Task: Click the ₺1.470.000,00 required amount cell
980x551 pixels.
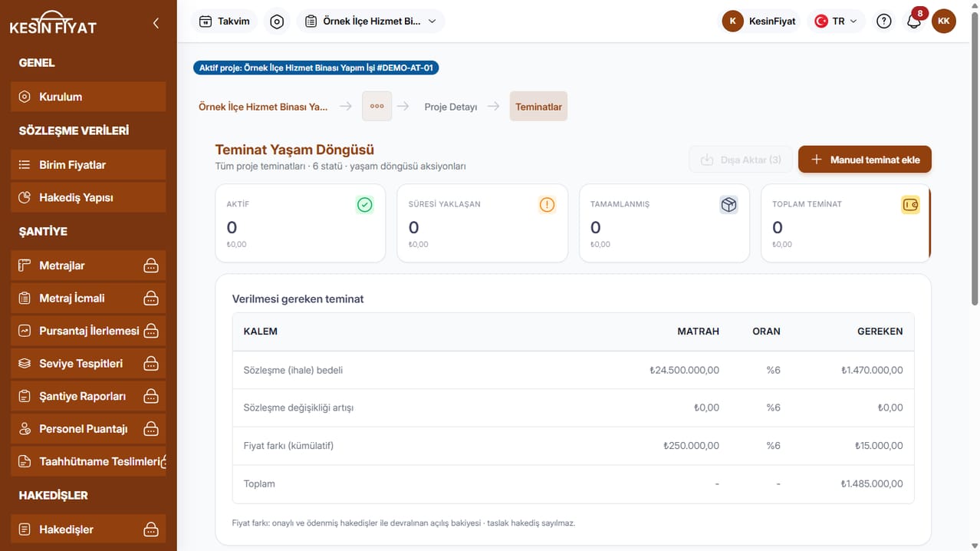Action: [x=872, y=370]
